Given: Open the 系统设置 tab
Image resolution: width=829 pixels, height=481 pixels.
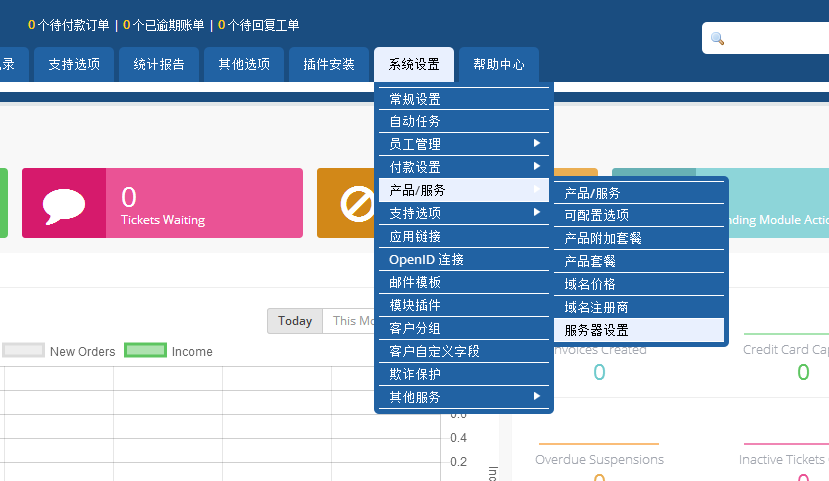Looking at the screenshot, I should tap(414, 64).
